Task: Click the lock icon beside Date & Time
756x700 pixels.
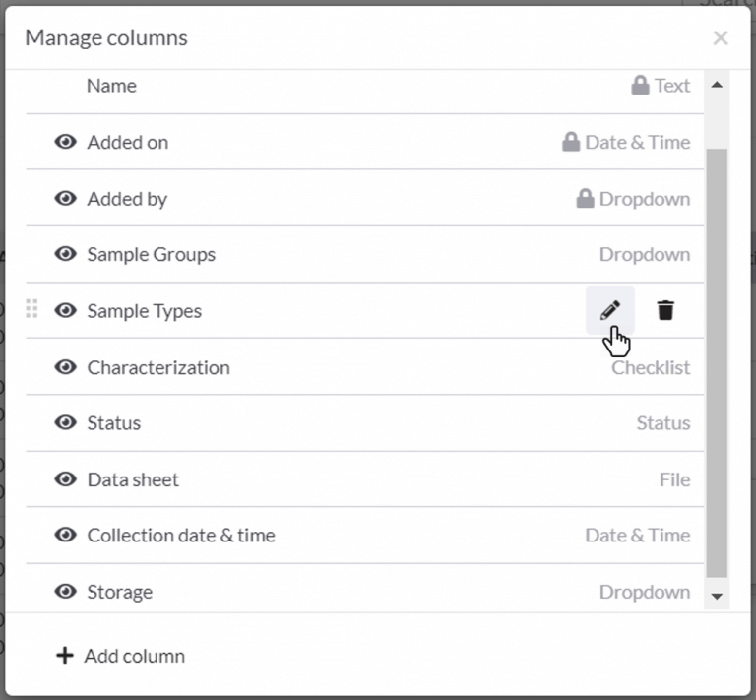Action: 570,142
